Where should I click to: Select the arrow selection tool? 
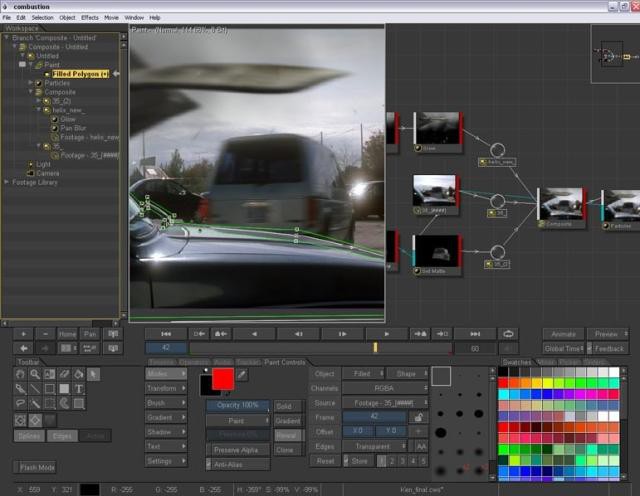[94, 374]
